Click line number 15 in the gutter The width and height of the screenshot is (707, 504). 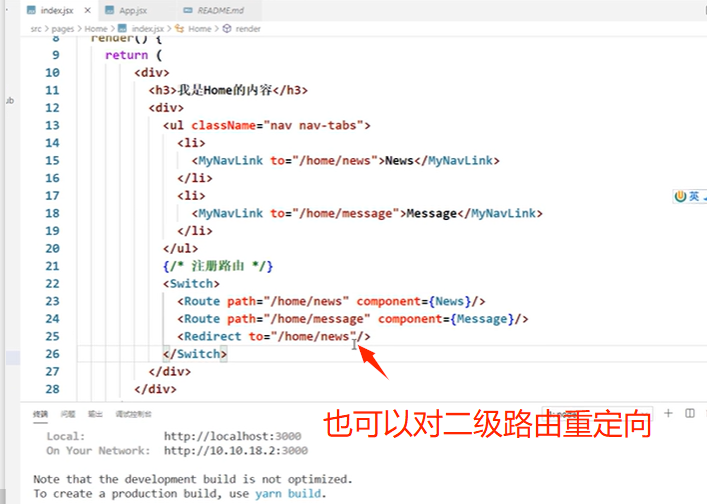point(52,160)
